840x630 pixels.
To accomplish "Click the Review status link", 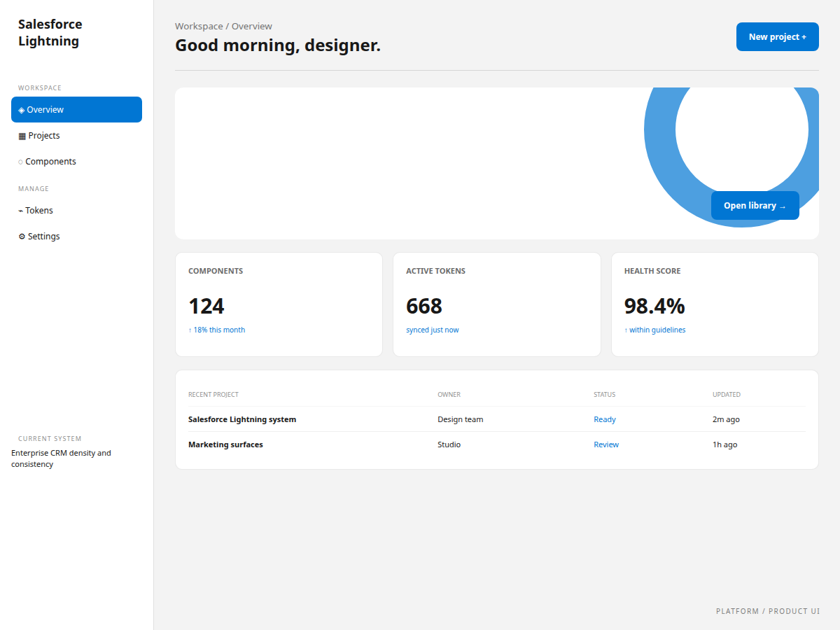I will pos(606,444).
